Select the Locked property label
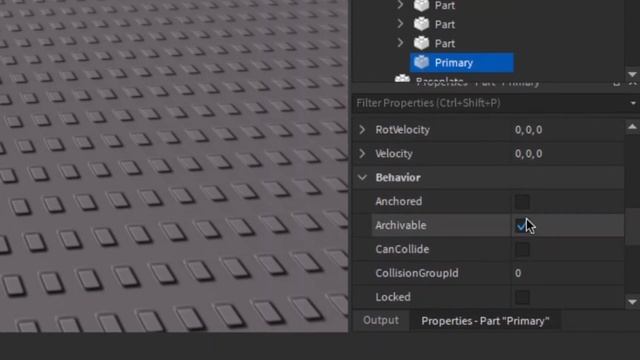This screenshot has width=640, height=360. click(x=393, y=297)
